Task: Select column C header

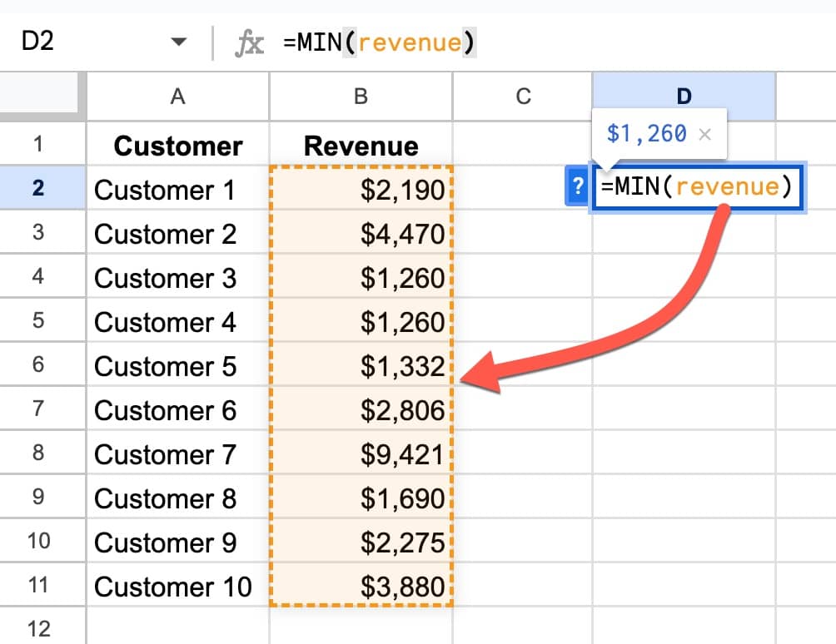Action: point(523,97)
